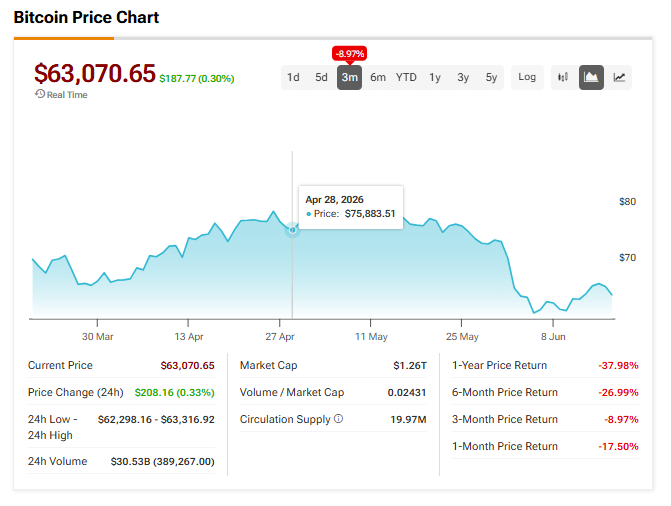Click the chart data point at Apr 28

[292, 230]
